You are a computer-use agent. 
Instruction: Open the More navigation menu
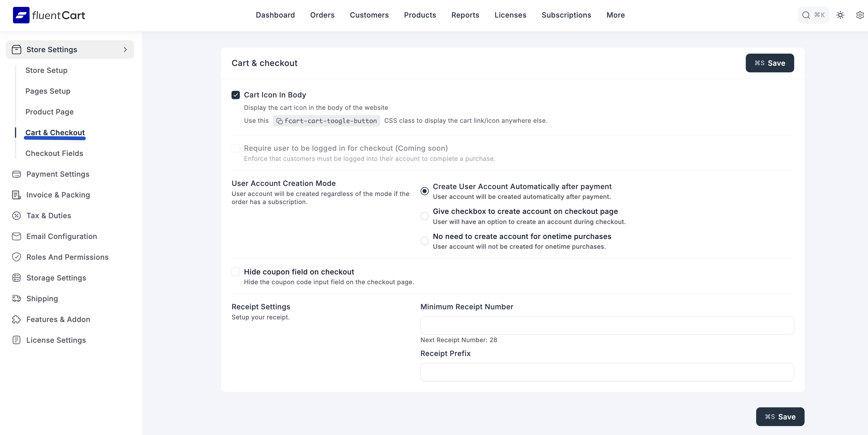[615, 15]
